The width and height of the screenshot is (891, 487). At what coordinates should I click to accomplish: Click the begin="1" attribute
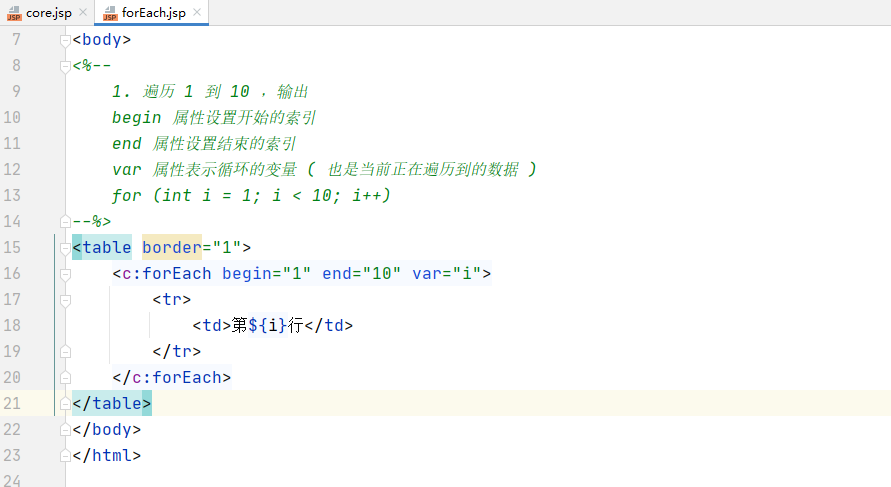pos(267,273)
